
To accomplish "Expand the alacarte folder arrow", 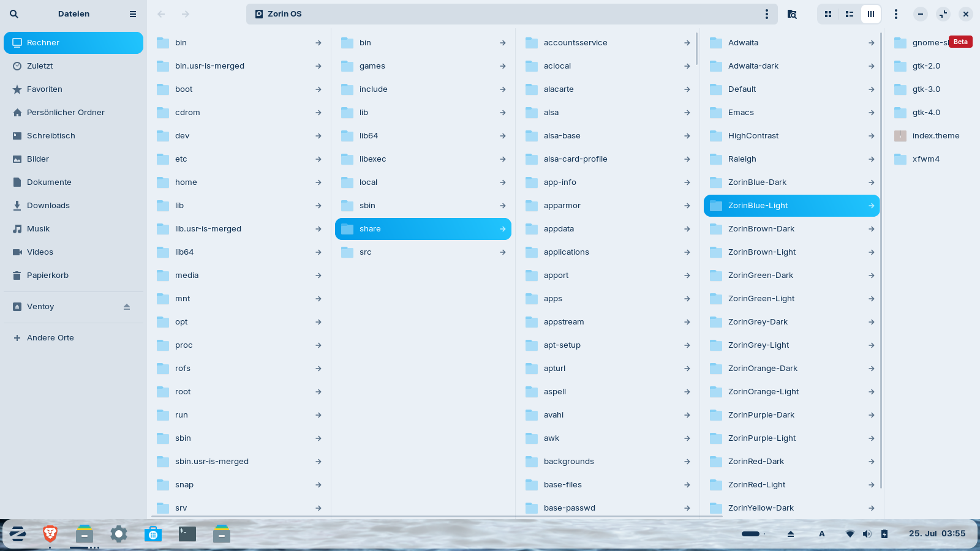I will pos(687,89).
